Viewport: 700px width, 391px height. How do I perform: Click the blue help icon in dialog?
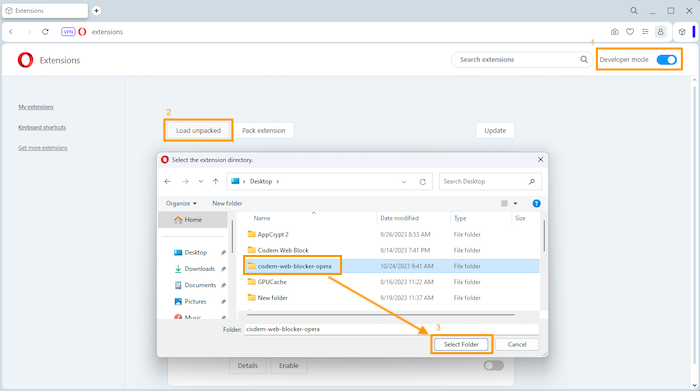(x=537, y=204)
